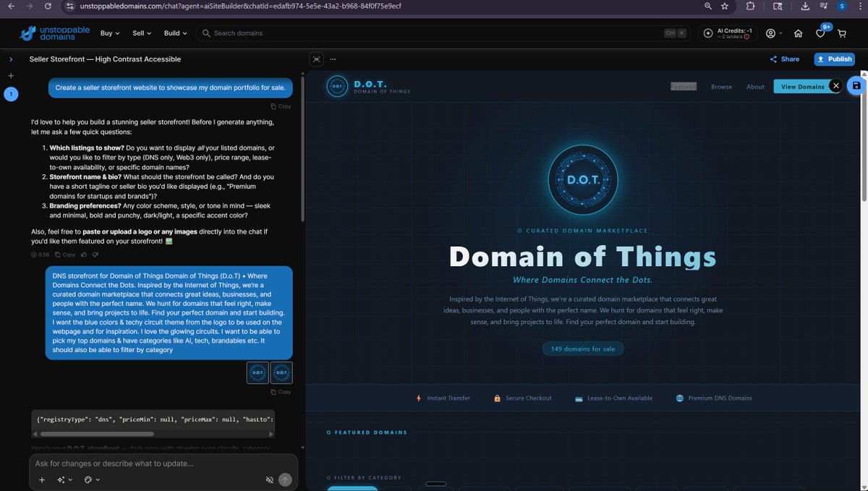Image resolution: width=868 pixels, height=491 pixels.
Task: Start a new chat with plus icon
Action: click(11, 76)
